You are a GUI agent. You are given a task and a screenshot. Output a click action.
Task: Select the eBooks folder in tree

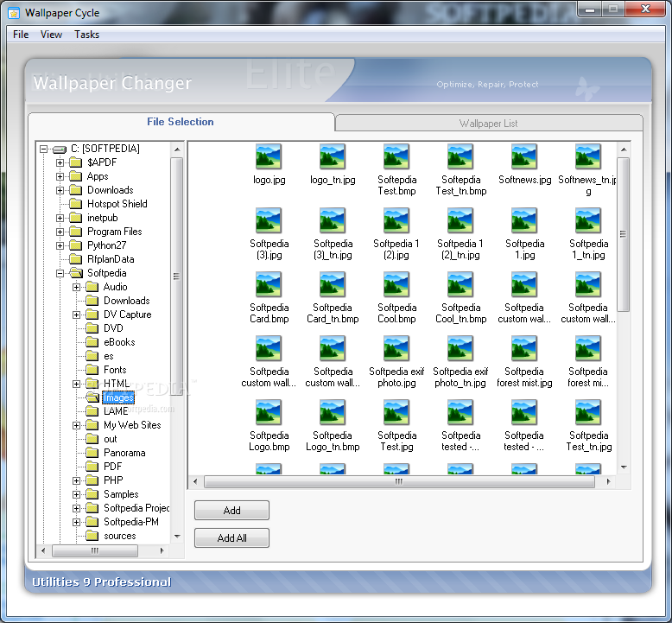tap(119, 342)
